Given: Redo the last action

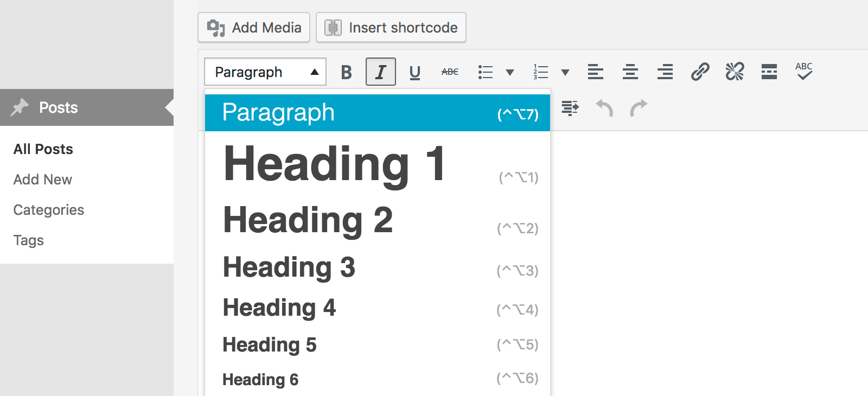Looking at the screenshot, I should pos(639,108).
